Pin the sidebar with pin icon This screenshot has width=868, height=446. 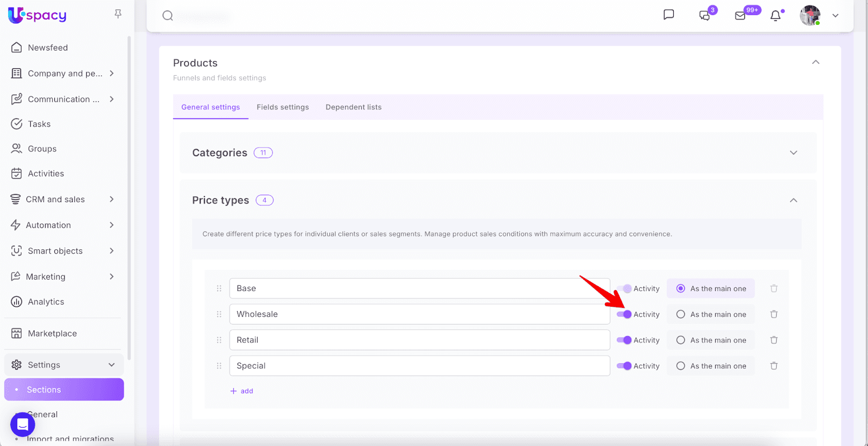pyautogui.click(x=118, y=14)
